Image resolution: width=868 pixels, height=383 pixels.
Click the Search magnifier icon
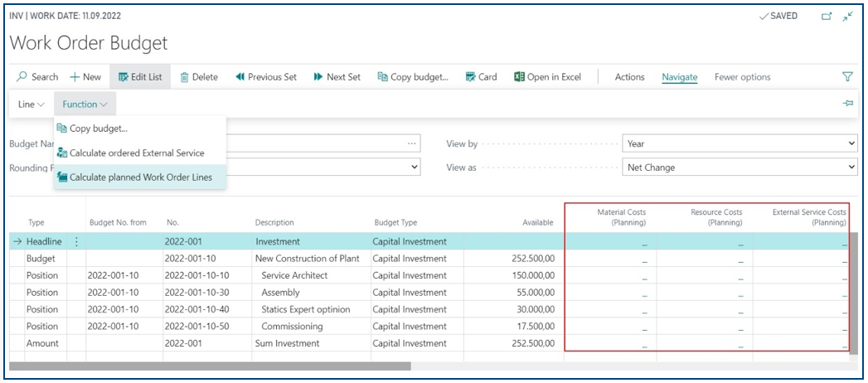point(22,77)
